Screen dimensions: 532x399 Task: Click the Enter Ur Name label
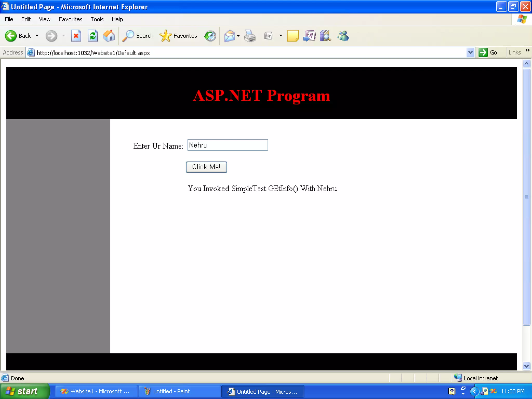(158, 146)
